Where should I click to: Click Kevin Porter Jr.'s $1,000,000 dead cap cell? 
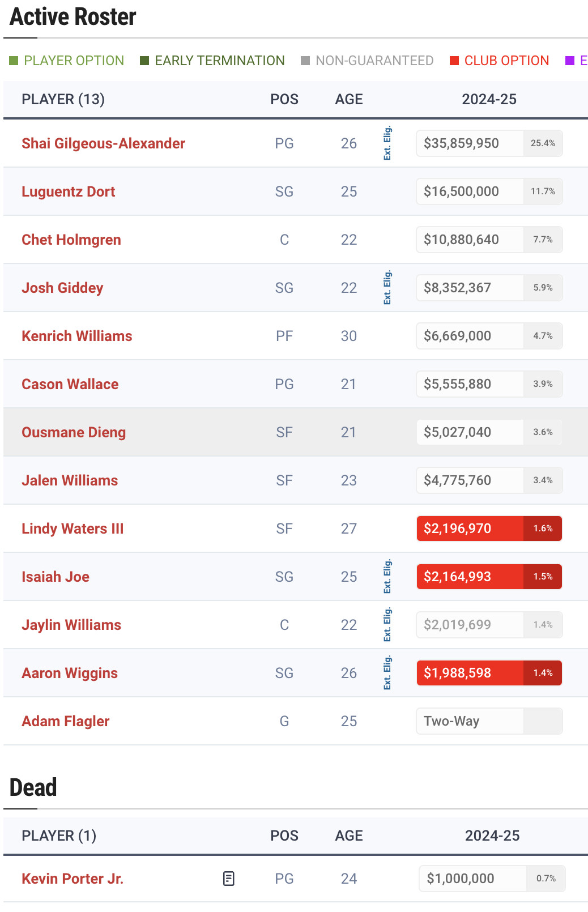473,879
